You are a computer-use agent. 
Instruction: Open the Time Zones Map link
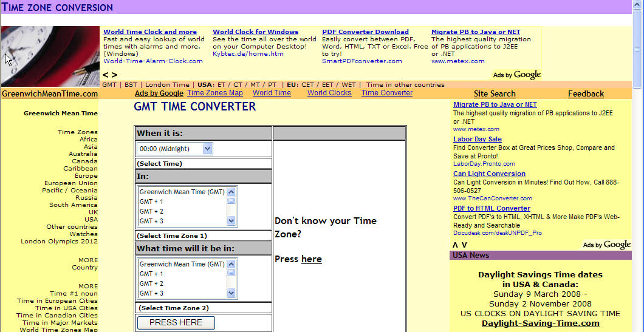click(214, 93)
